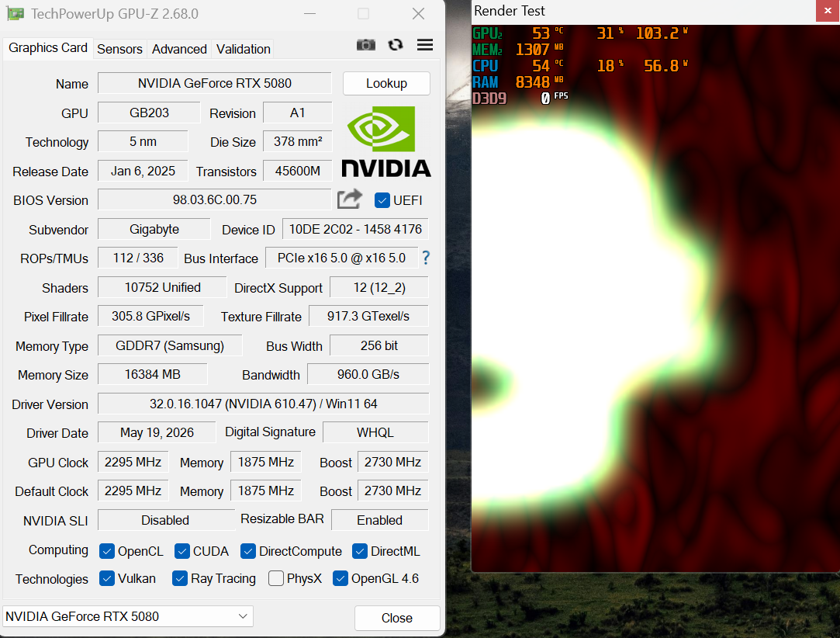Open the GPU selection dropdown
The height and width of the screenshot is (638, 840).
click(x=128, y=616)
